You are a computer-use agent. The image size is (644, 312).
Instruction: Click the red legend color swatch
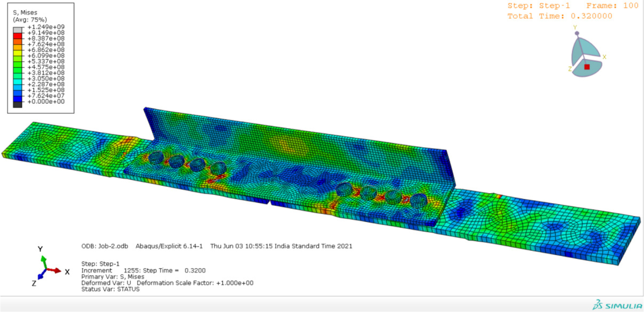click(18, 36)
